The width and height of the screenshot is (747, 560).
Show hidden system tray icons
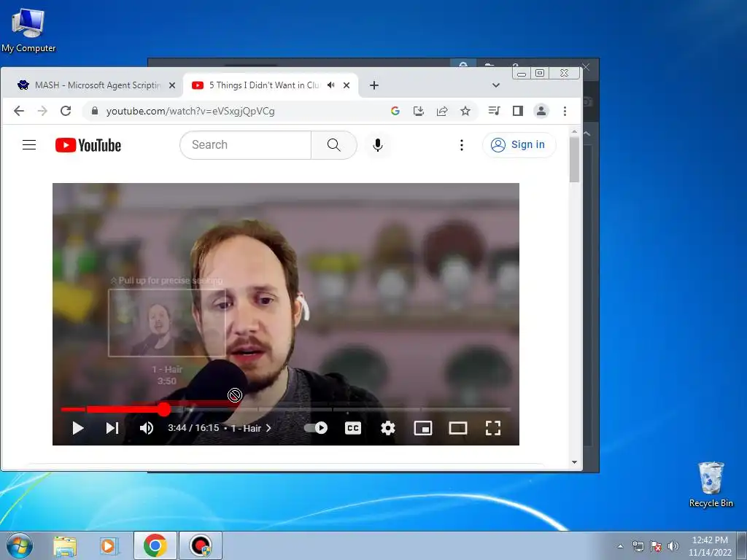coord(620,546)
